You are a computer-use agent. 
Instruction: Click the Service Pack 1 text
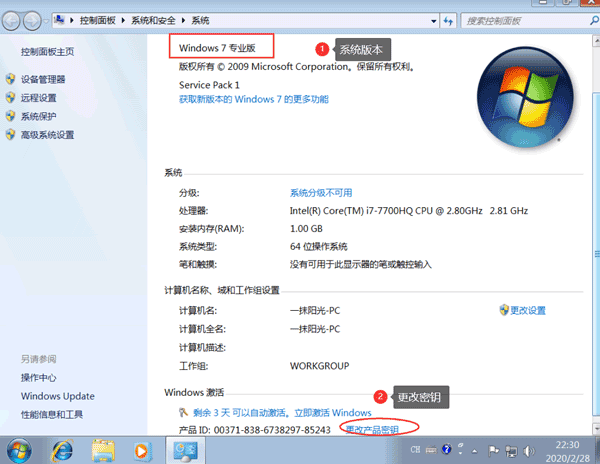tap(209, 85)
